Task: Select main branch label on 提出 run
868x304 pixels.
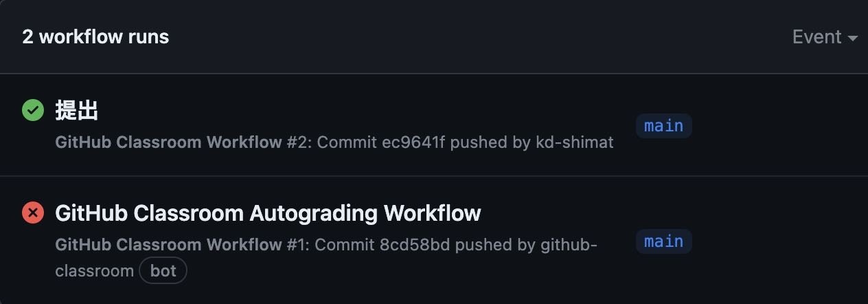Action: 663,126
